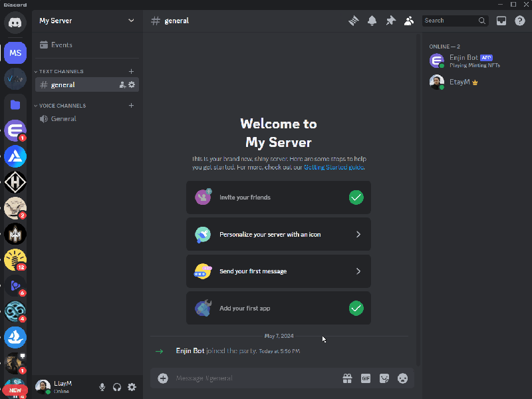Toggle deafen in the voice controls
The height and width of the screenshot is (399, 532).
116,386
